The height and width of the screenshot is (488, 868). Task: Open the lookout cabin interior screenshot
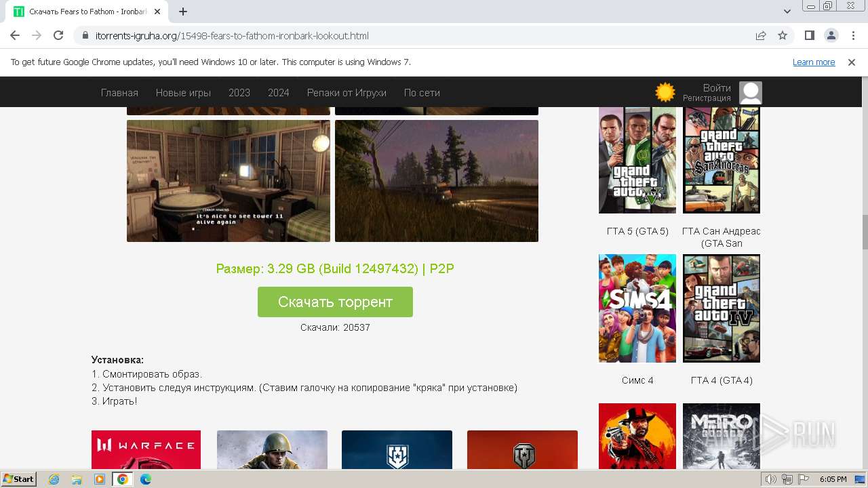pos(229,181)
